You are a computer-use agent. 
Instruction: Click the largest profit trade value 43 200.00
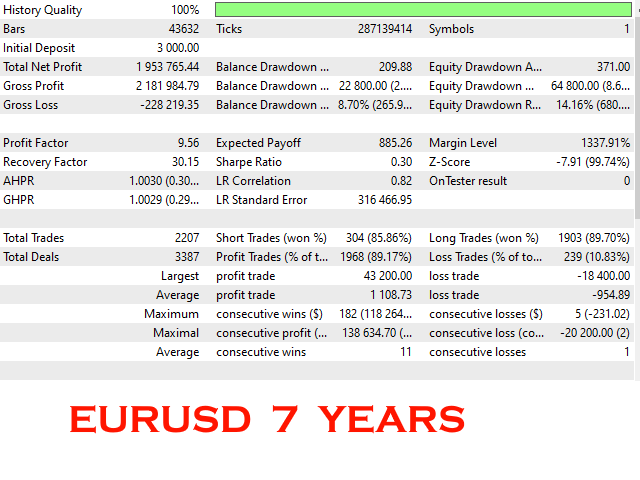380,276
